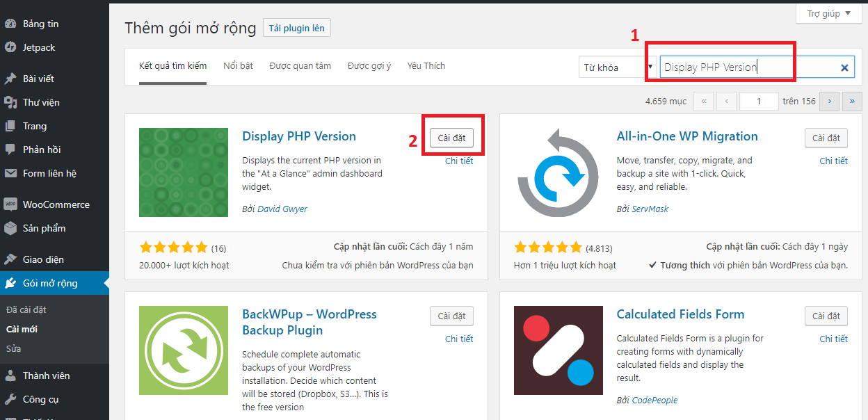Open Chi tiết for Display PHP Version
Image resolution: width=868 pixels, height=420 pixels.
459,161
